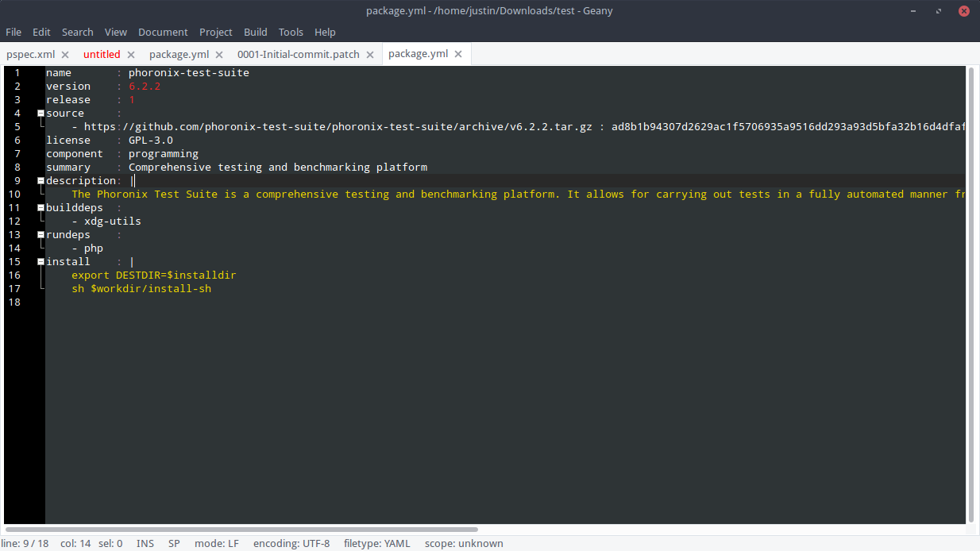This screenshot has width=980, height=551.
Task: Open the Document menu
Action: [163, 33]
